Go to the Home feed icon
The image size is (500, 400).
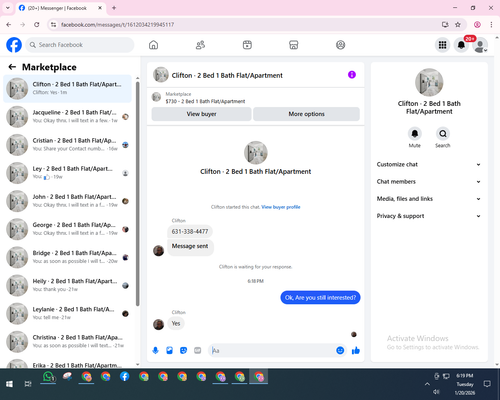pyautogui.click(x=153, y=45)
